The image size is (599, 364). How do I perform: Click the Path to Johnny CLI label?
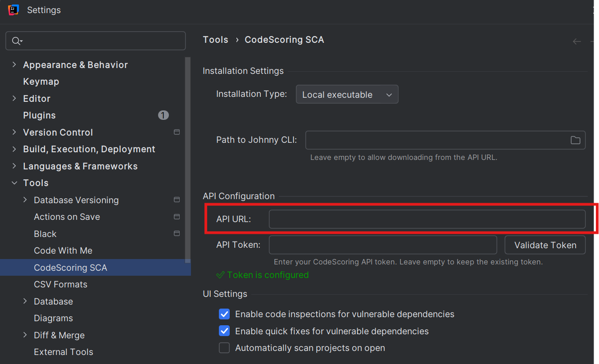pyautogui.click(x=256, y=140)
